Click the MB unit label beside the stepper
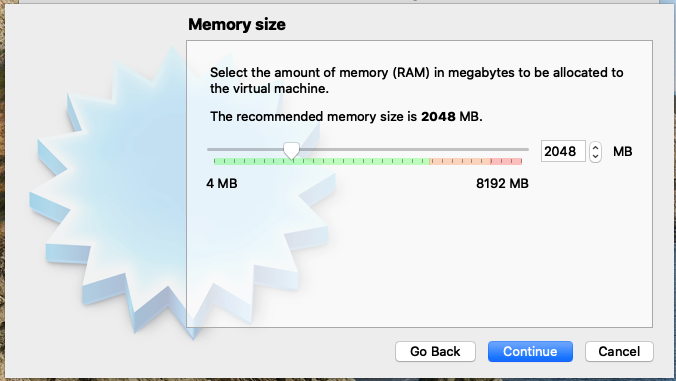 pyautogui.click(x=623, y=152)
